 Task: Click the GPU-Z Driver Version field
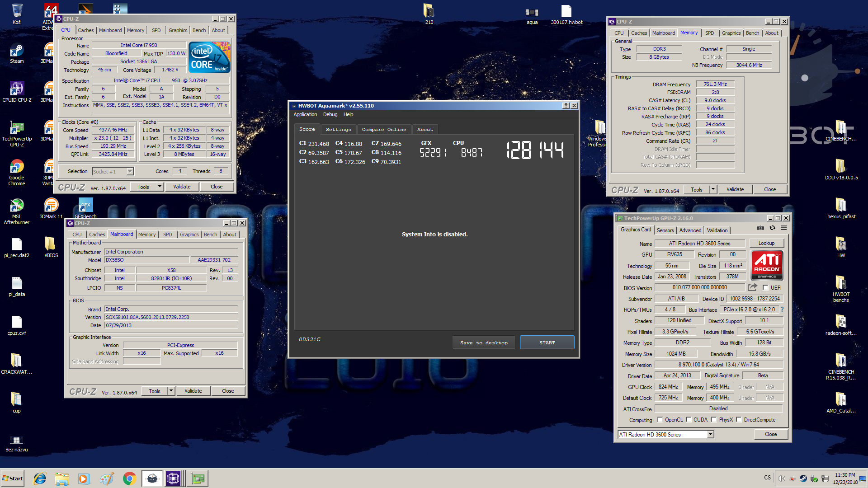[718, 365]
